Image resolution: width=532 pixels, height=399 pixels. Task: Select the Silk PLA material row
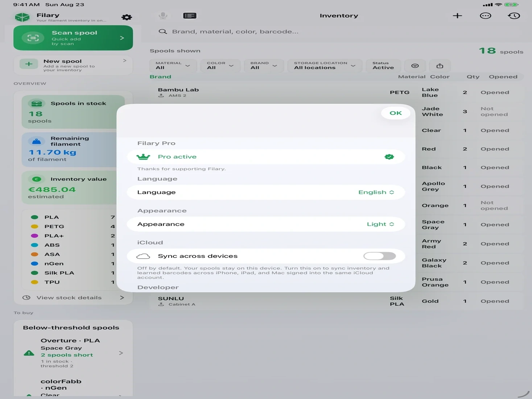point(73,273)
